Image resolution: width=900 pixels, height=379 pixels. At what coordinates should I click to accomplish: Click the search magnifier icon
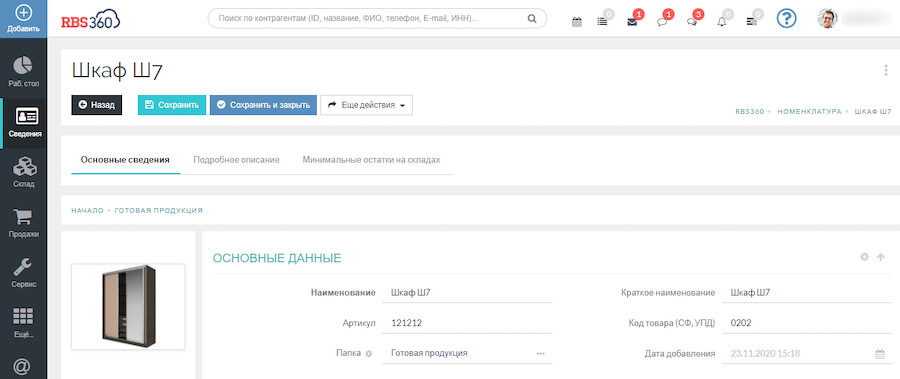coord(532,18)
